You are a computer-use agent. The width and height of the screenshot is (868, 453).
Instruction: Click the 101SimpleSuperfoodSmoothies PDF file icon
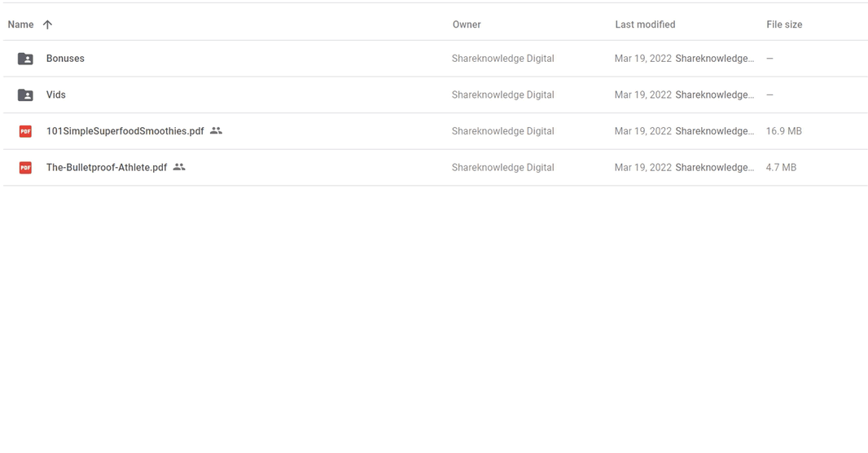click(x=25, y=131)
